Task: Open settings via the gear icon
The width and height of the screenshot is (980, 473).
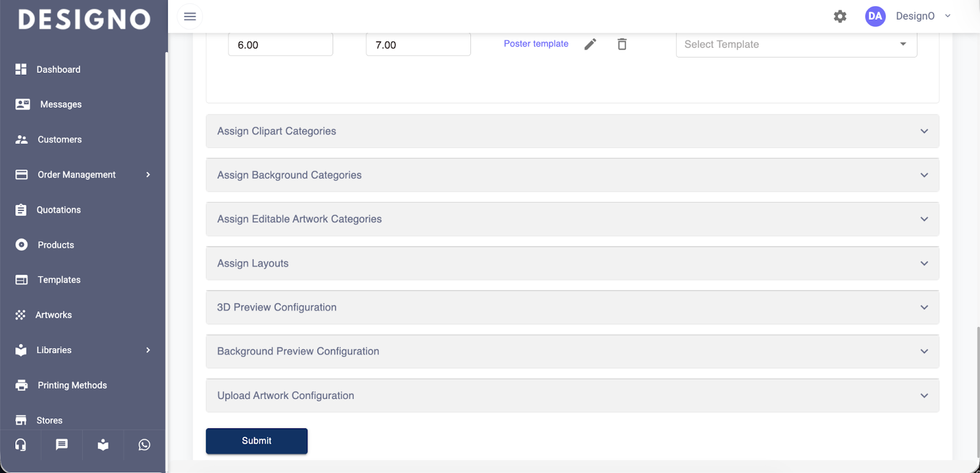Action: pyautogui.click(x=840, y=17)
